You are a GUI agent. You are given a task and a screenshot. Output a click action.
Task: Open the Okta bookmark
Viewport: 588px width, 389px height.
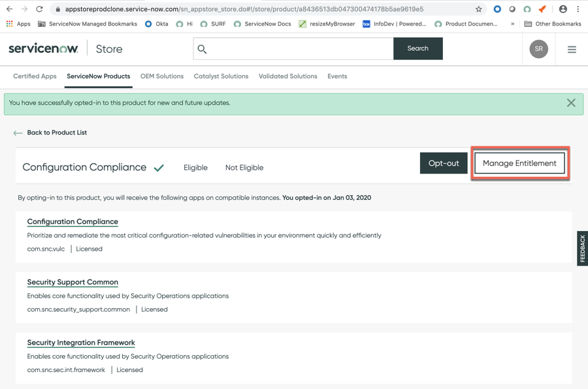pyautogui.click(x=157, y=23)
